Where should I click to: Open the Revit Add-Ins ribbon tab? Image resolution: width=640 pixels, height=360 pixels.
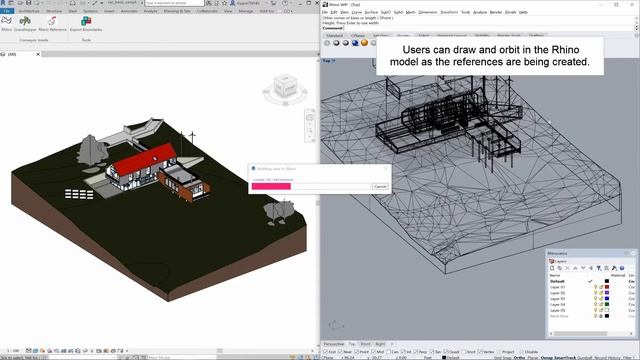click(267, 11)
